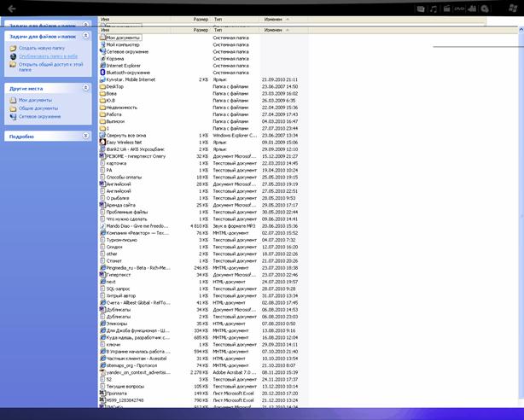Select the 2 КБ Дубликаты text document

(119, 317)
